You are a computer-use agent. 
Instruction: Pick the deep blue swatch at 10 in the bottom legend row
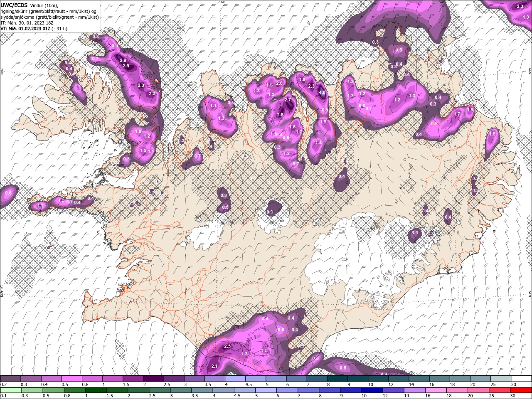coord(372,390)
